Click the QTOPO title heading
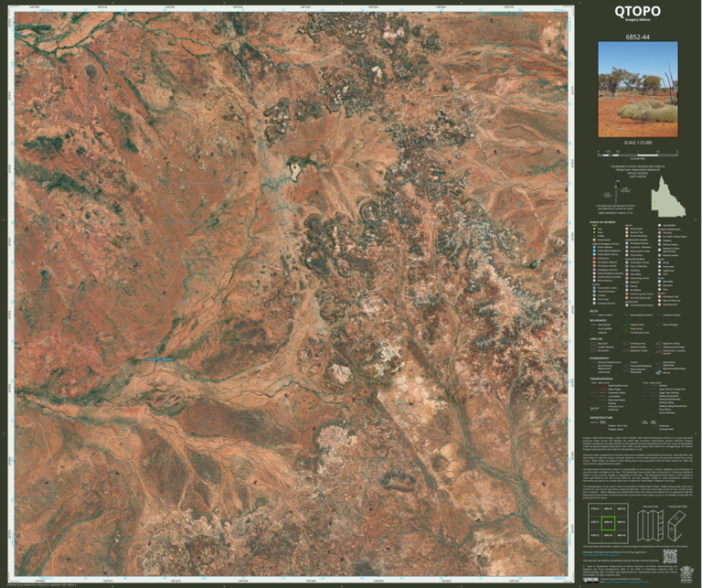The height and width of the screenshot is (588, 702). click(x=637, y=11)
